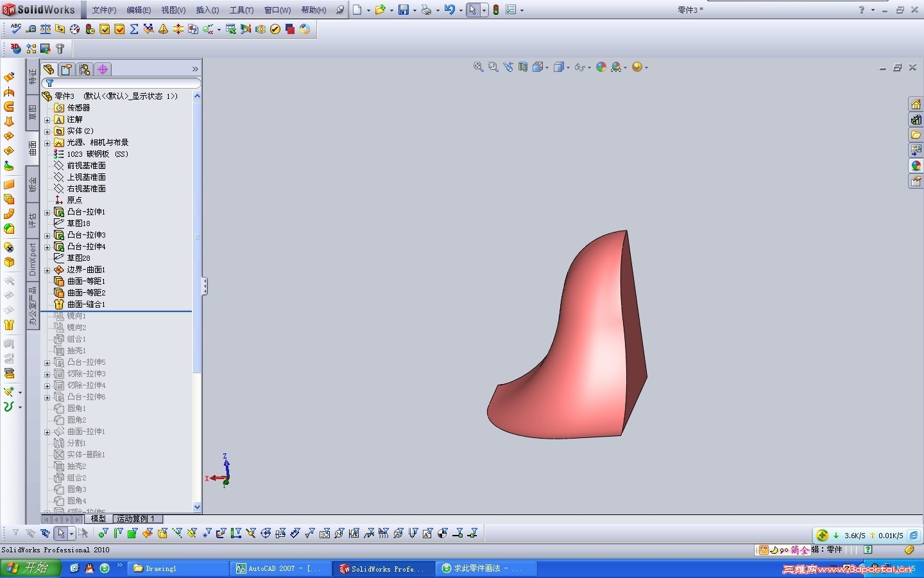Open the warning triangle check tool

(x=164, y=29)
